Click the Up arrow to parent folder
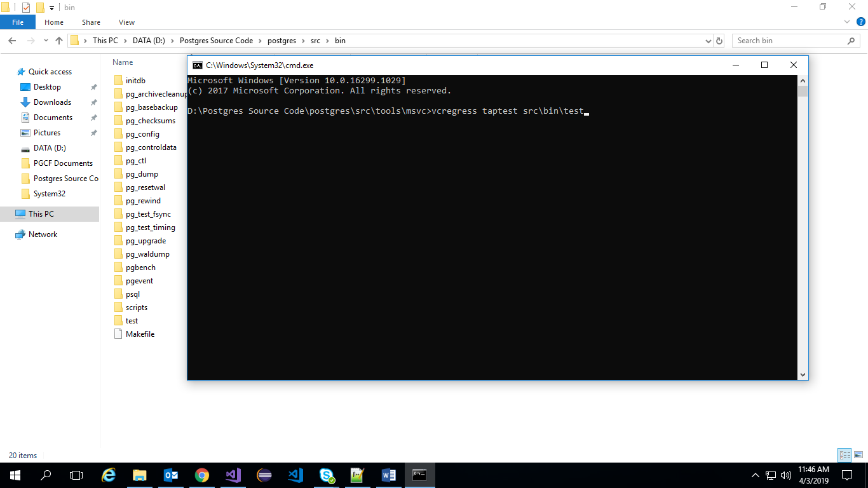The width and height of the screenshot is (868, 488). [59, 41]
